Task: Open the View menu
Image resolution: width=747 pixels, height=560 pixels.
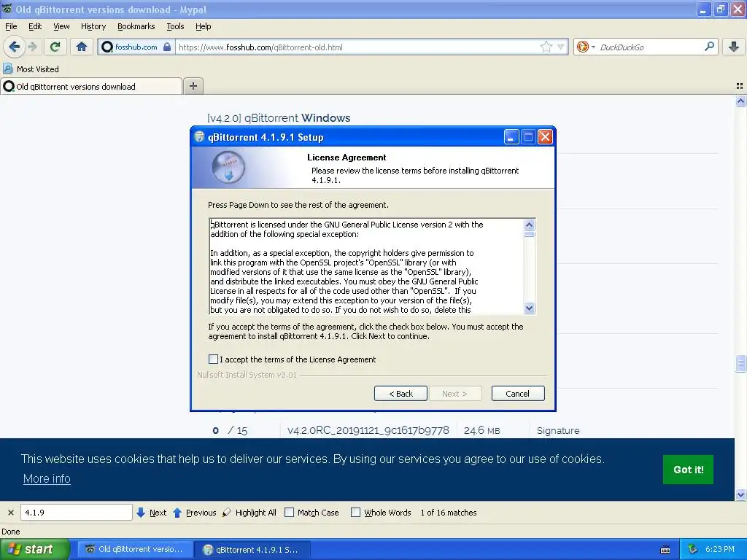Action: tap(61, 26)
